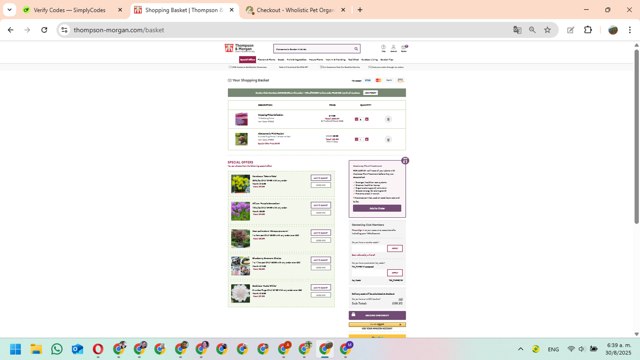The width and height of the screenshot is (640, 360).
Task: Open the Chrome three-dot menu
Action: [x=630, y=30]
